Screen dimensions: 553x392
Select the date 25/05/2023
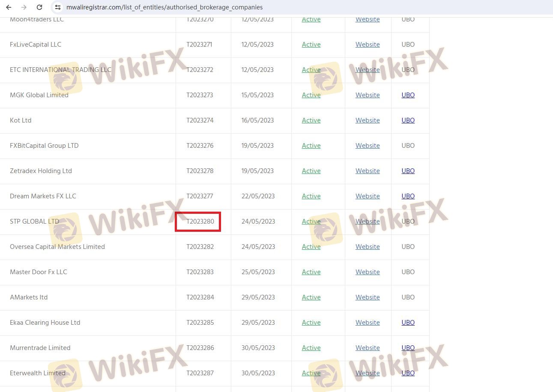(x=258, y=272)
